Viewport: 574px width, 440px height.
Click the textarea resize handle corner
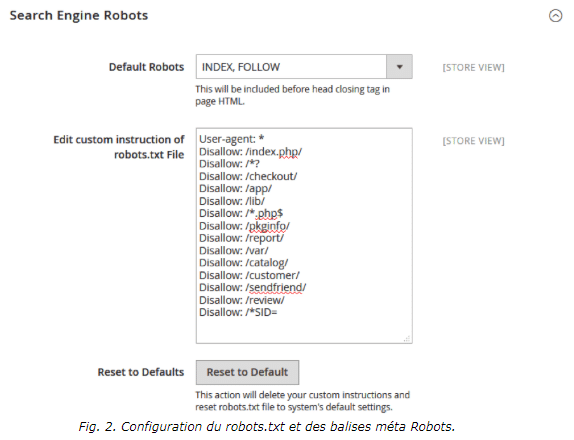(407, 339)
